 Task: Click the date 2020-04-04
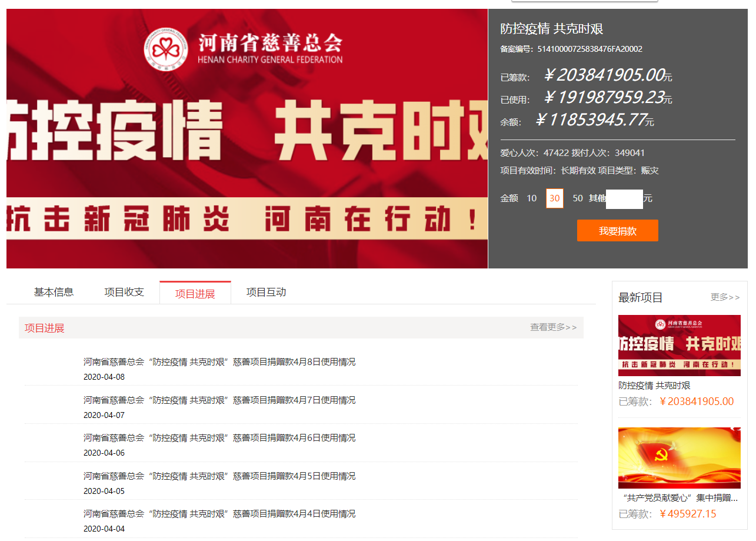tap(104, 529)
